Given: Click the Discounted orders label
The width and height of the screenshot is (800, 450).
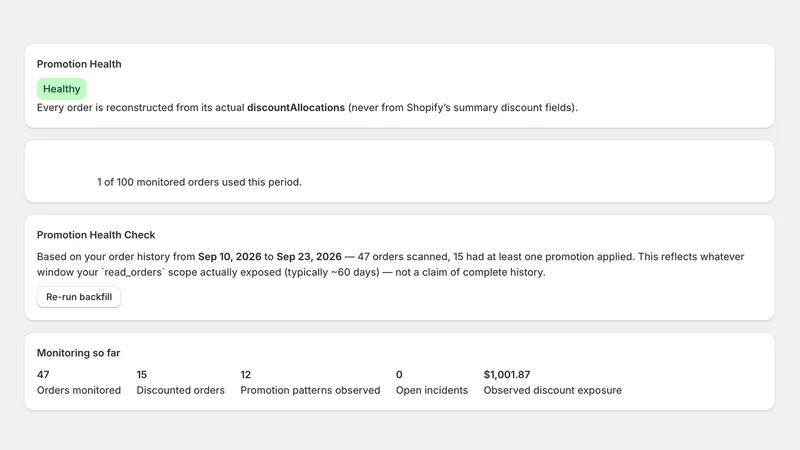Looking at the screenshot, I should pos(181,390).
